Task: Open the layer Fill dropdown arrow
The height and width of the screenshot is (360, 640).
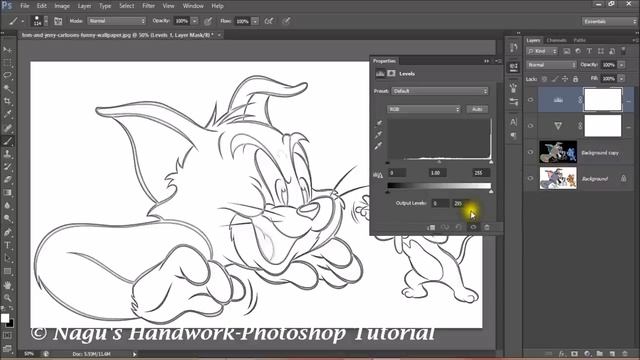Action: coord(621,78)
